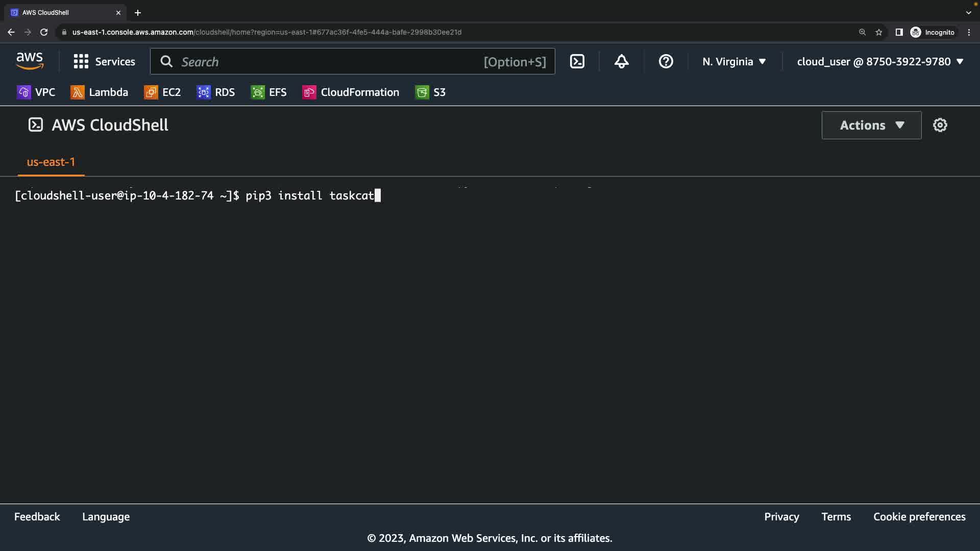Open the help question mark menu
The image size is (980, 551).
coord(666,62)
